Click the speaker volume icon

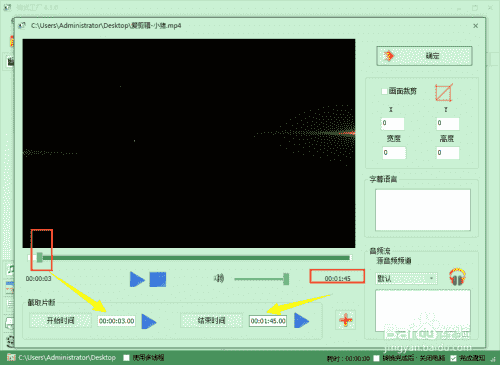pyautogui.click(x=219, y=278)
